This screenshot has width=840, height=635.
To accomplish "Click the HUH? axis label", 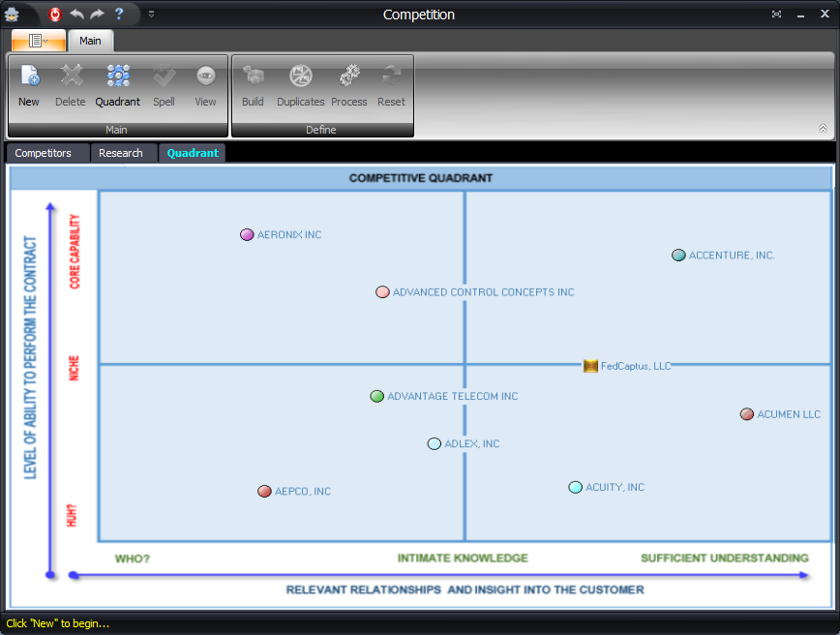I will 72,516.
